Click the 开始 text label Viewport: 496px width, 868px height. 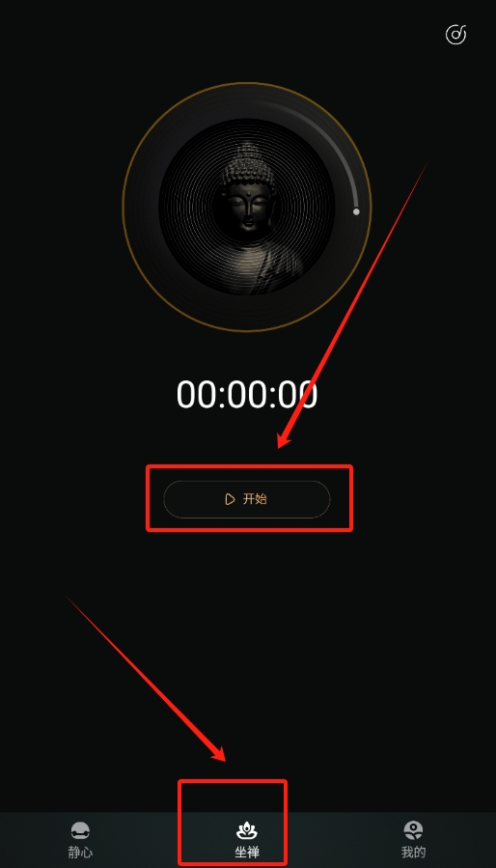(x=255, y=499)
